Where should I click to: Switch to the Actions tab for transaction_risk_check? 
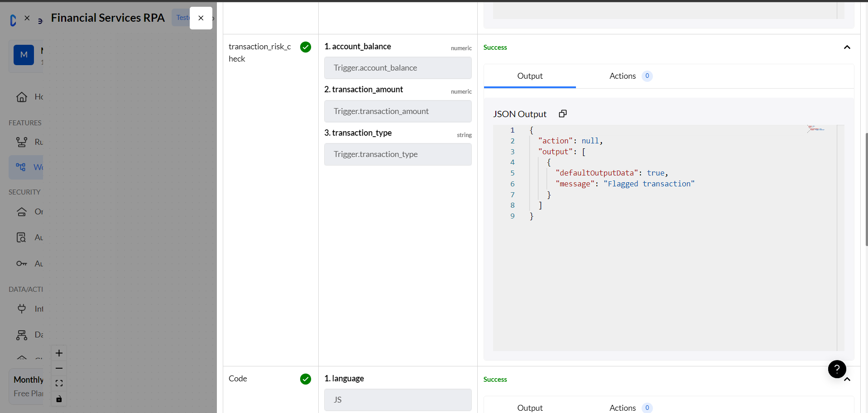(630, 76)
